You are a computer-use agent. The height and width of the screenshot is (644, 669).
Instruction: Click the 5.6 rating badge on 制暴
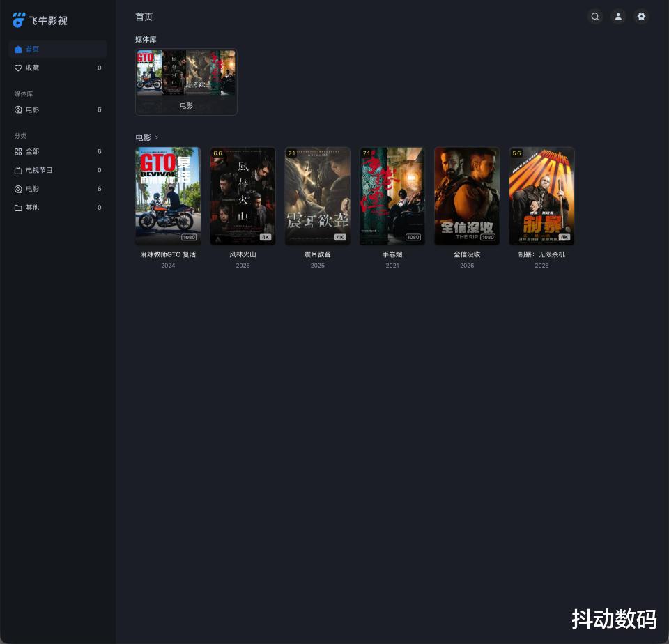pos(516,153)
